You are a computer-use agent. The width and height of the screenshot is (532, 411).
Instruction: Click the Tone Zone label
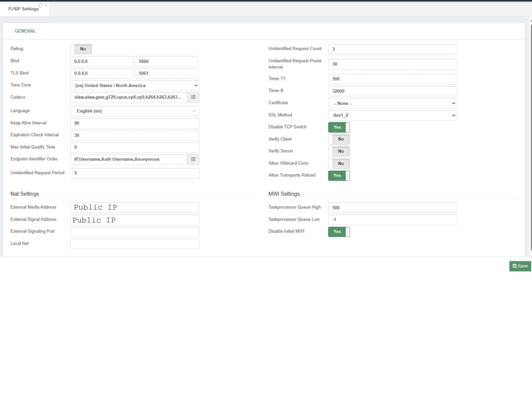21,85
